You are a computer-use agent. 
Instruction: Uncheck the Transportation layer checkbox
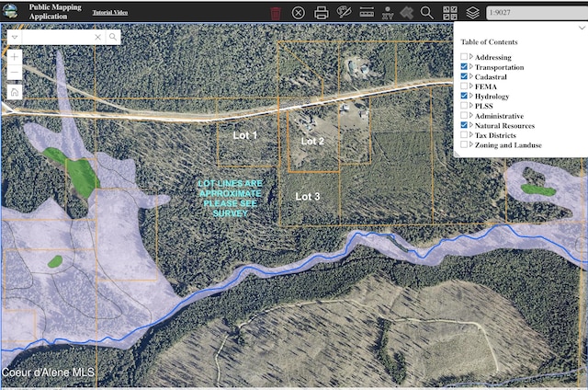point(464,66)
